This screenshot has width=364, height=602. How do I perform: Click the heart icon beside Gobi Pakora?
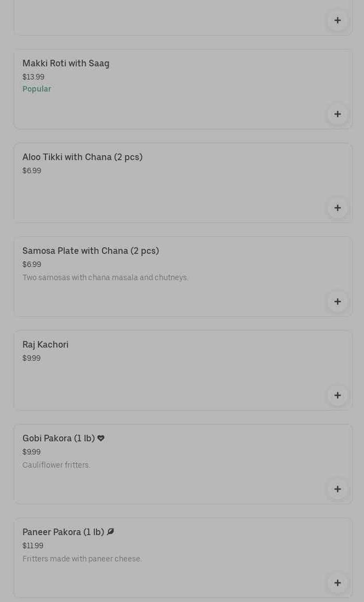coord(101,438)
